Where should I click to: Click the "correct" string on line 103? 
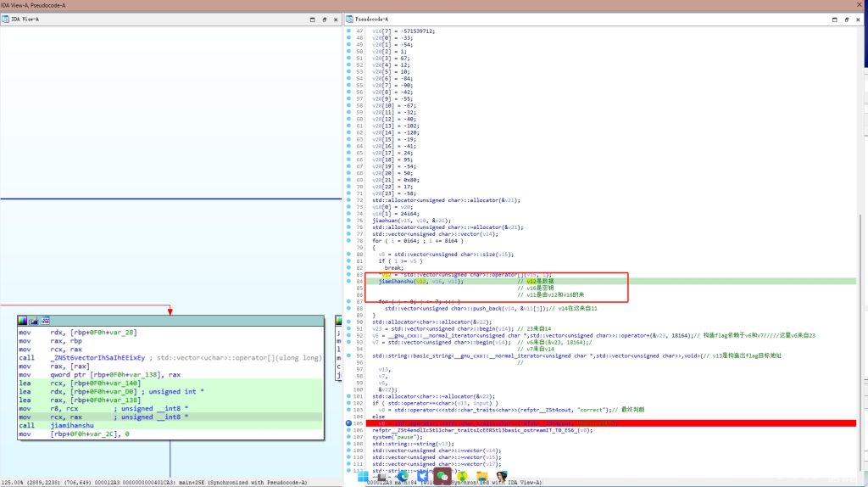coord(591,410)
